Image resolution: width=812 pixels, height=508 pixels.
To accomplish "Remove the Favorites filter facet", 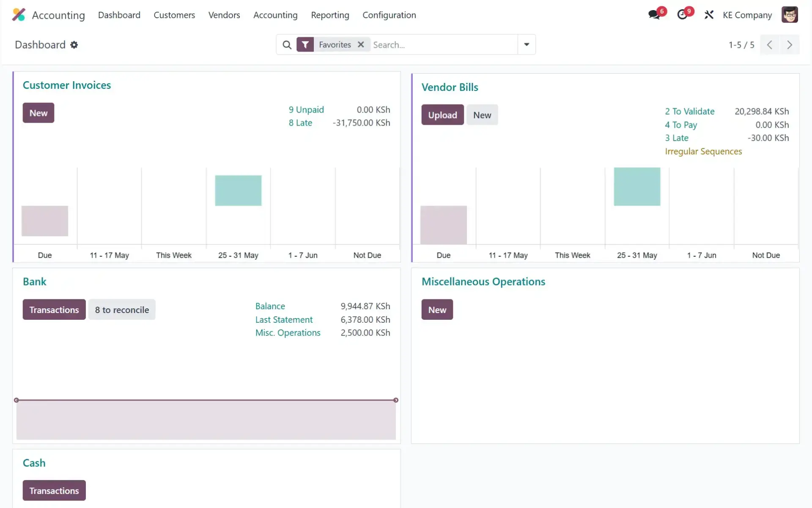I will [361, 44].
